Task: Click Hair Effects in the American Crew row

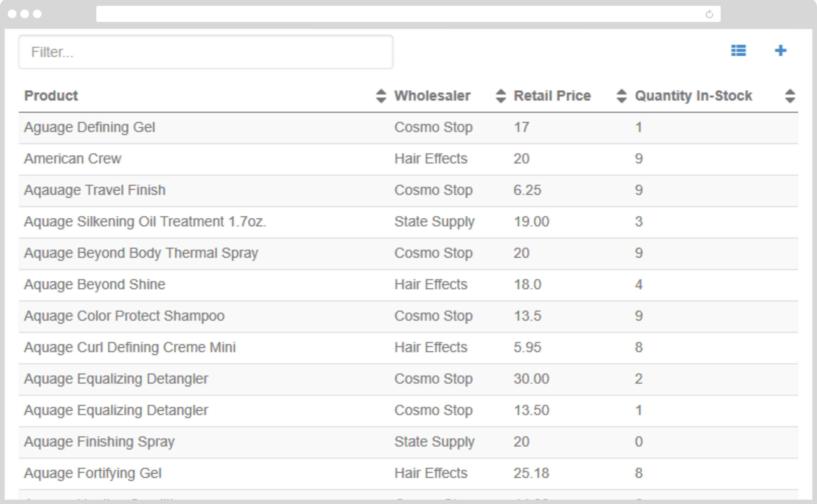Action: [x=431, y=159]
